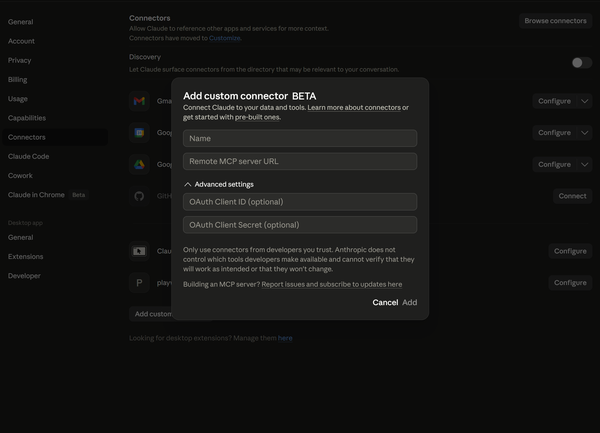This screenshot has width=600, height=433.
Task: Click the Claude in Chrome connector icon
Action: 139,251
